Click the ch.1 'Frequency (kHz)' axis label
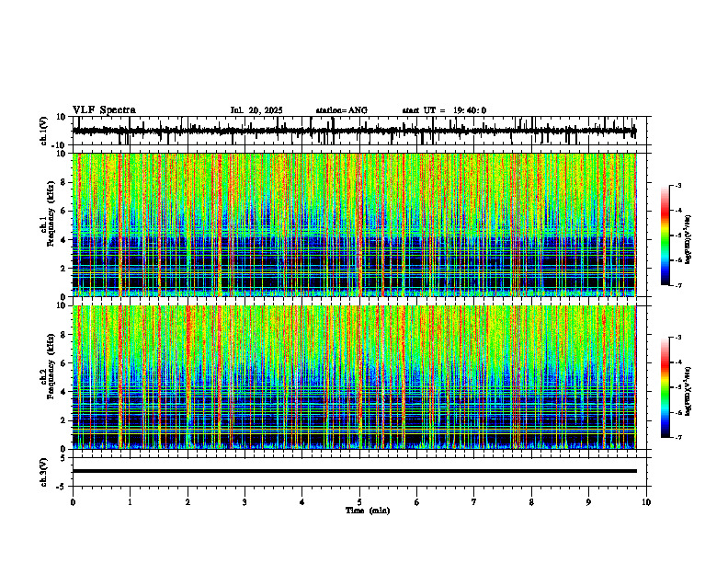The height and width of the screenshot is (563, 728). (51, 213)
